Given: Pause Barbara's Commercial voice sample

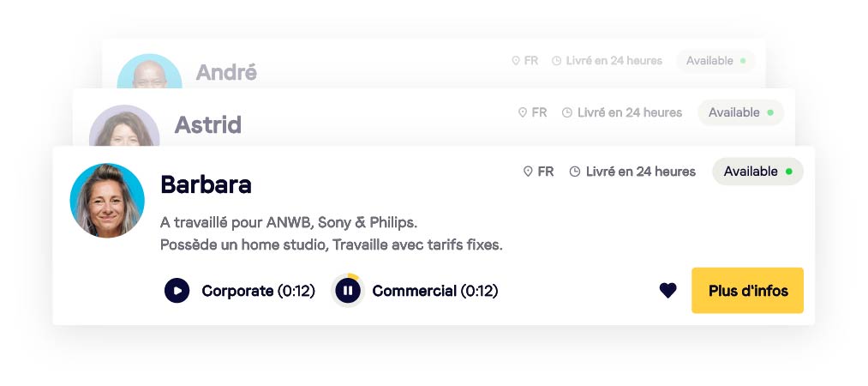Looking at the screenshot, I should click(347, 291).
